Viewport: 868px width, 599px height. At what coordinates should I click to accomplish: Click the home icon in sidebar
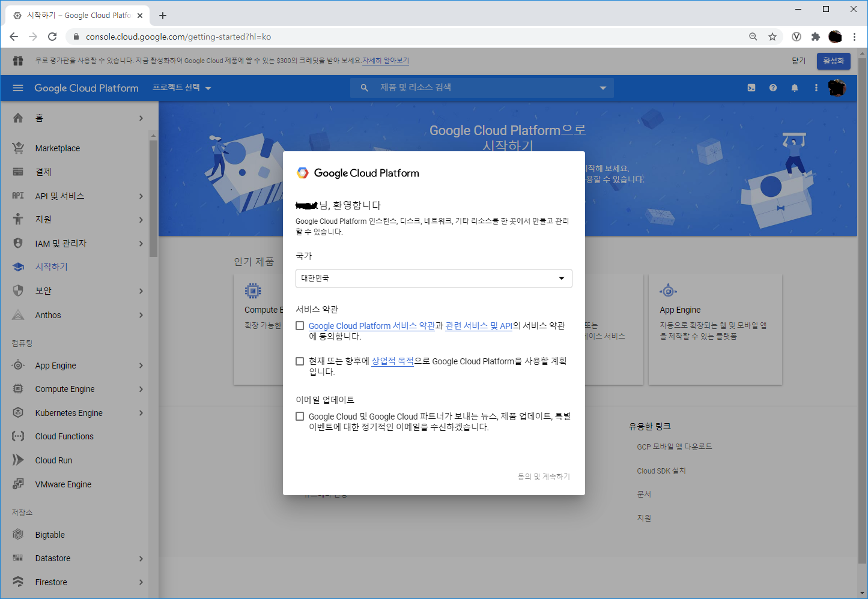pyautogui.click(x=18, y=118)
